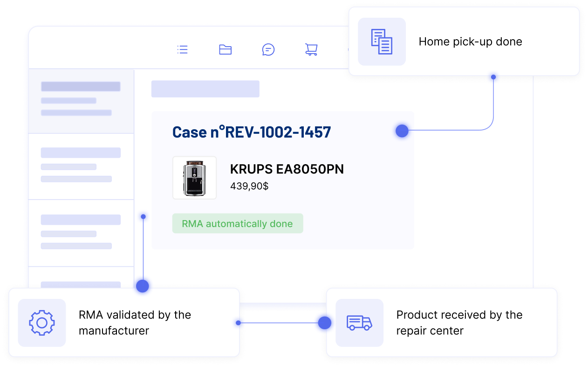Click the product name KRUPS EA8050PN
Screen dimensions: 588x367
(287, 169)
